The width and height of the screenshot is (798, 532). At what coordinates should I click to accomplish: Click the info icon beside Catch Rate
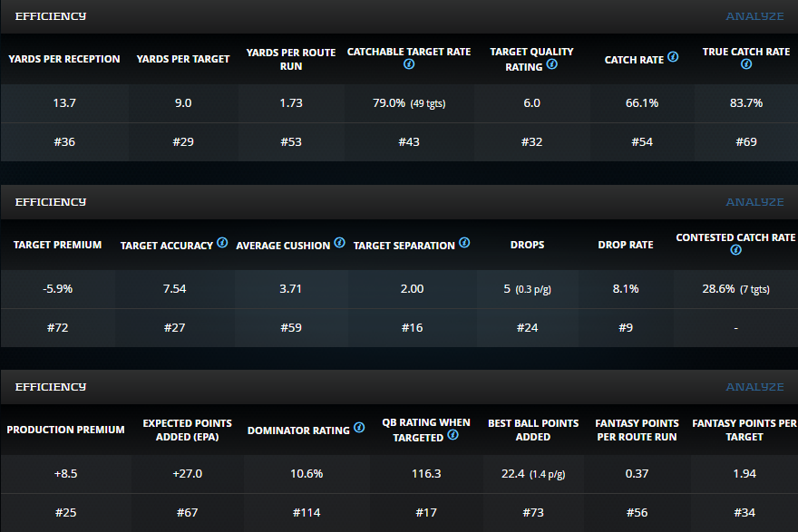[x=673, y=57]
